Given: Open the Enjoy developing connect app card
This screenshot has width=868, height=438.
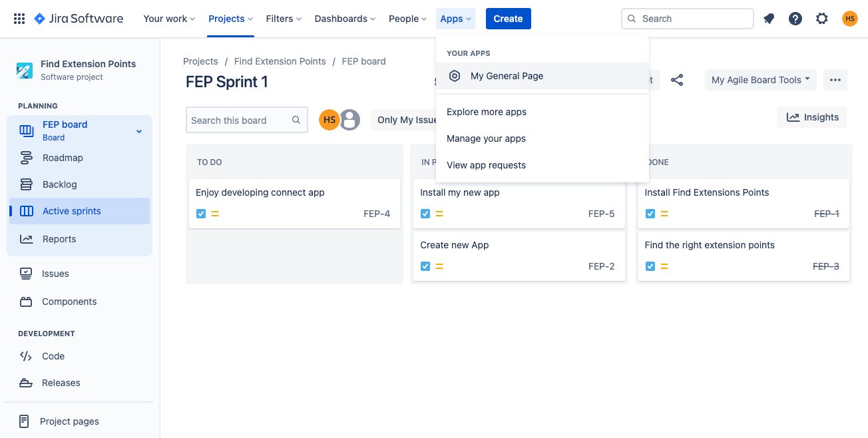Looking at the screenshot, I should pyautogui.click(x=294, y=203).
